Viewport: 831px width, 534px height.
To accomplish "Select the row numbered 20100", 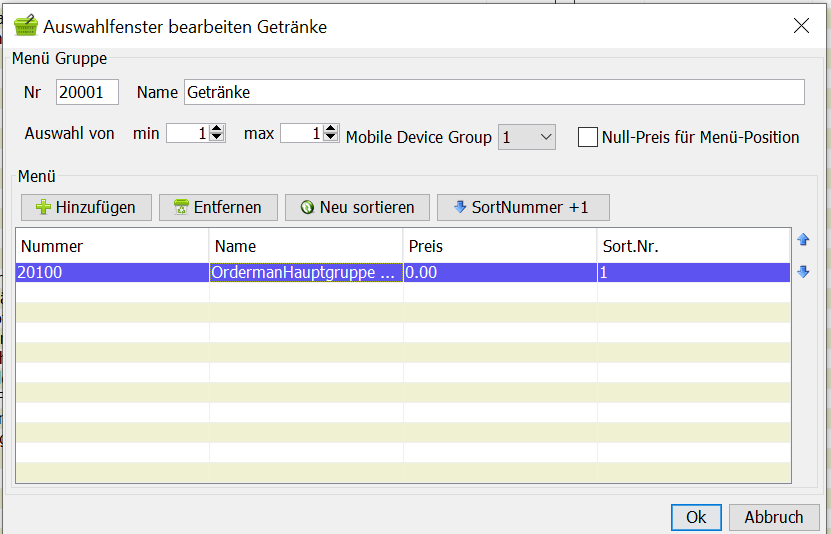I will click(x=403, y=272).
